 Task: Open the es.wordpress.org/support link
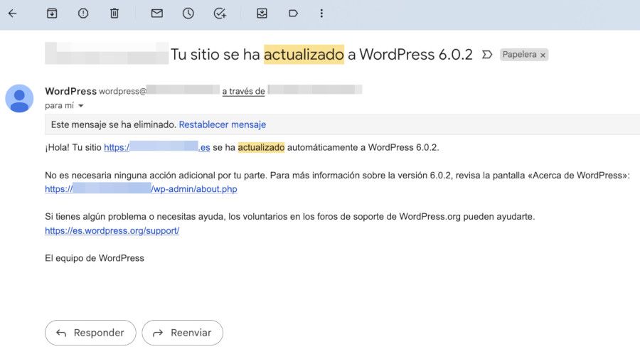pyautogui.click(x=112, y=230)
